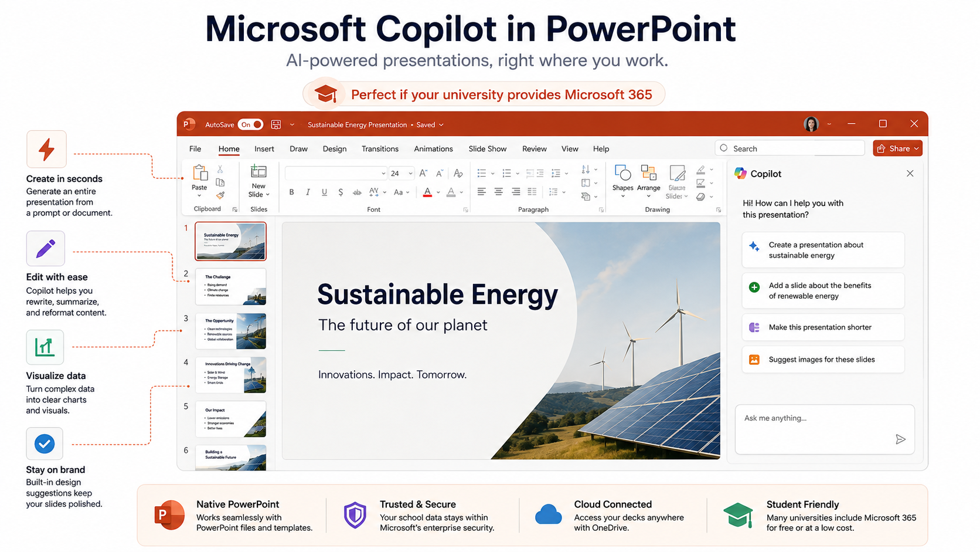Click 'Suggest images for these slides'
The image size is (980, 552).
(823, 360)
